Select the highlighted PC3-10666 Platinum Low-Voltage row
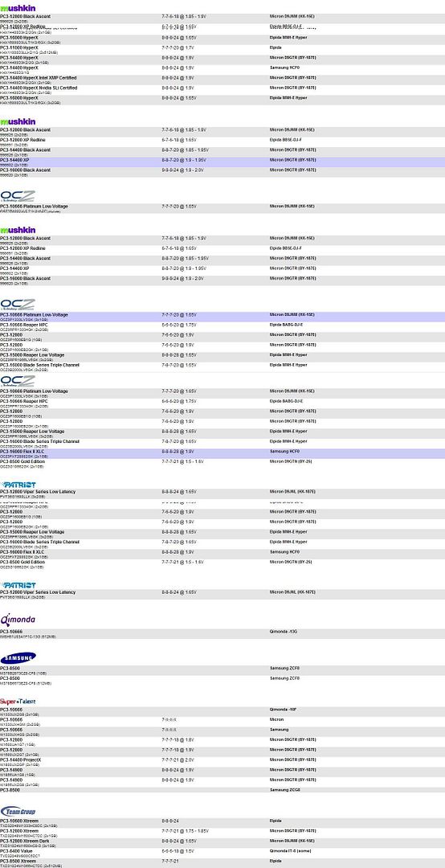Screen dimensions: 445x868 [x=222, y=317]
